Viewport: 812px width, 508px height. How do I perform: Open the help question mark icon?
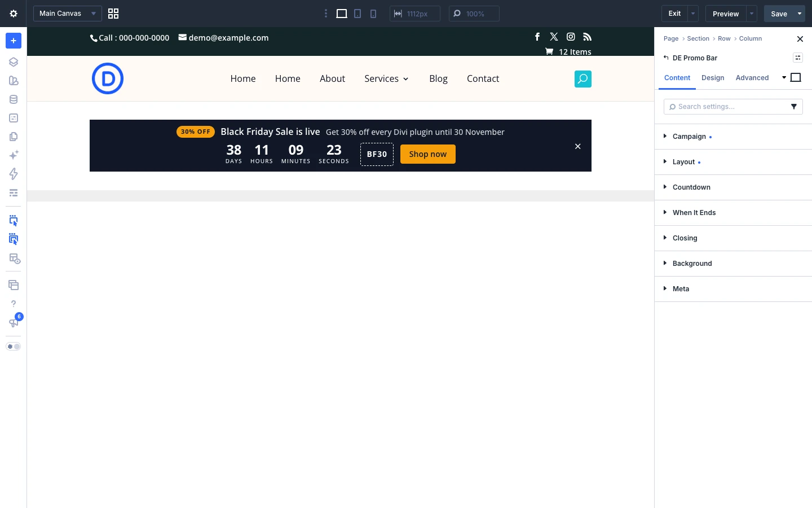14,304
